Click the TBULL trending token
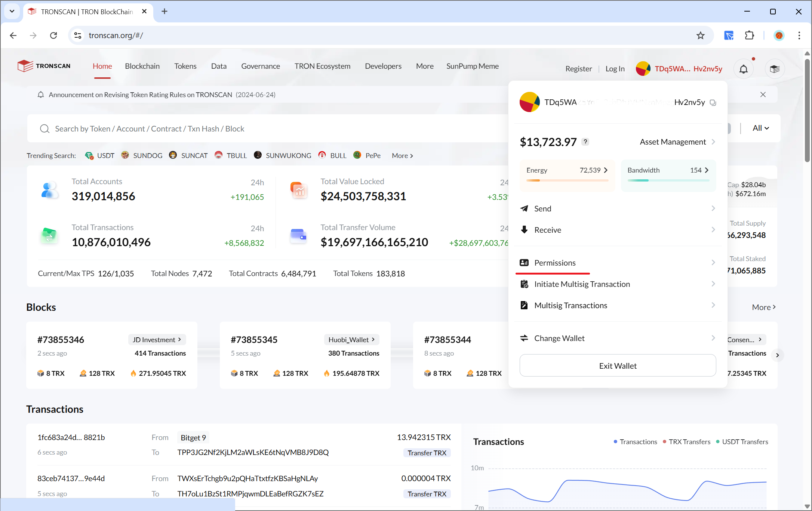812x511 pixels. 231,156
